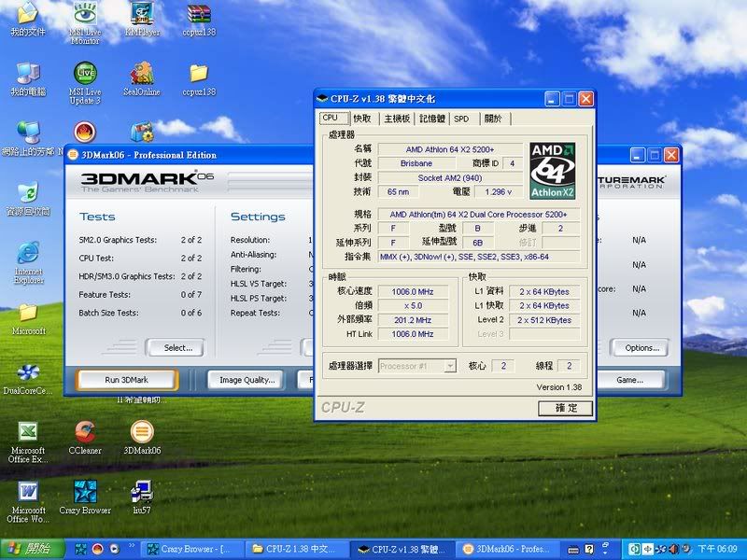747x560 pixels.
Task: Open the MSI Live Update 3 icon
Action: [85, 74]
